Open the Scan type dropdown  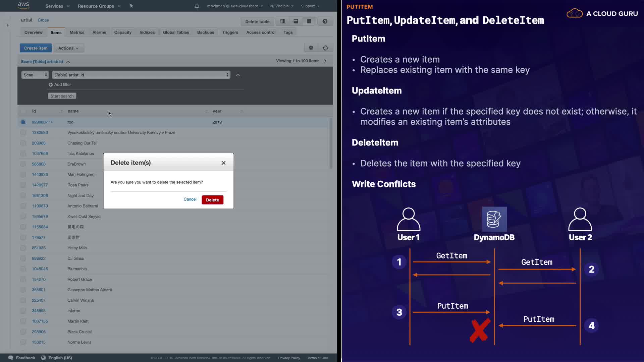(x=35, y=75)
